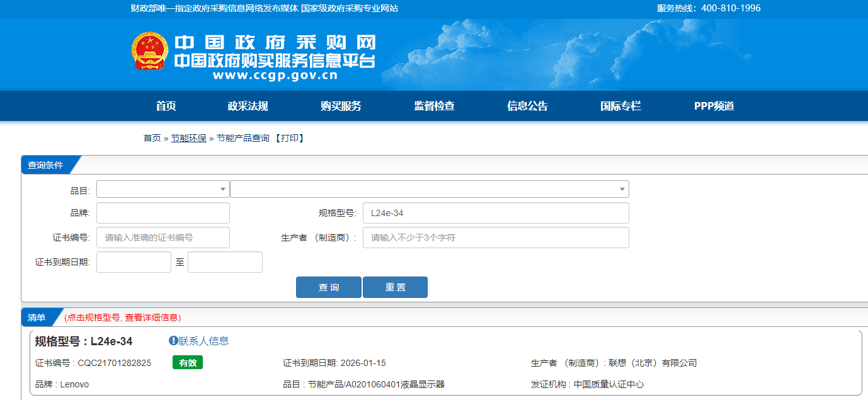Click the certificate expiry end date field

[x=225, y=262]
